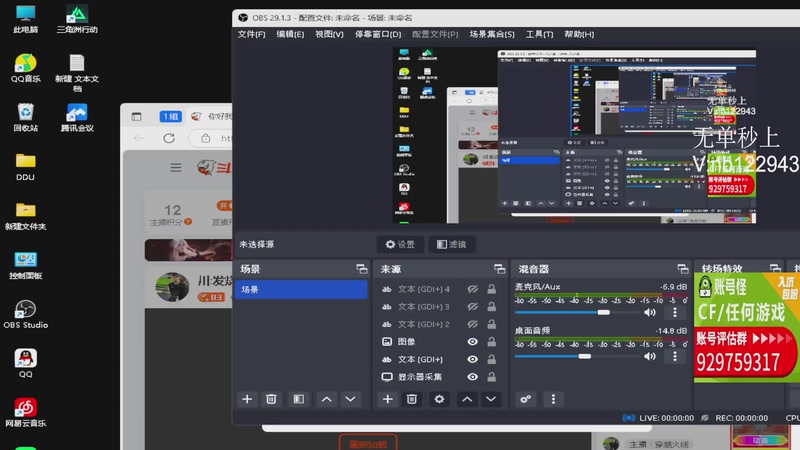Select the 图像 source row
The height and width of the screenshot is (450, 800).
440,342
